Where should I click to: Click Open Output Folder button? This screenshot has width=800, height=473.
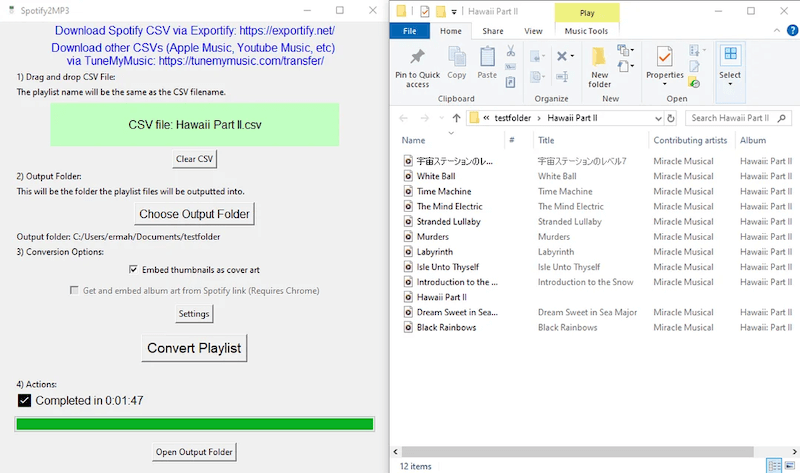point(194,452)
